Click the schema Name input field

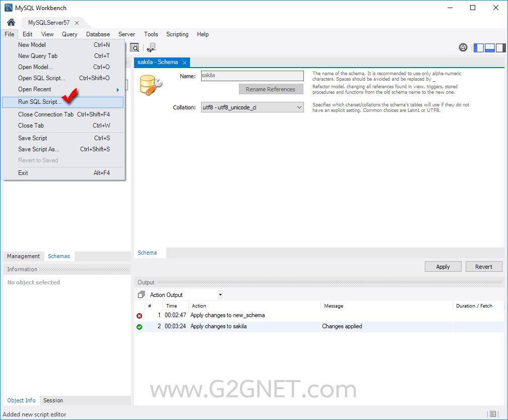tap(252, 76)
